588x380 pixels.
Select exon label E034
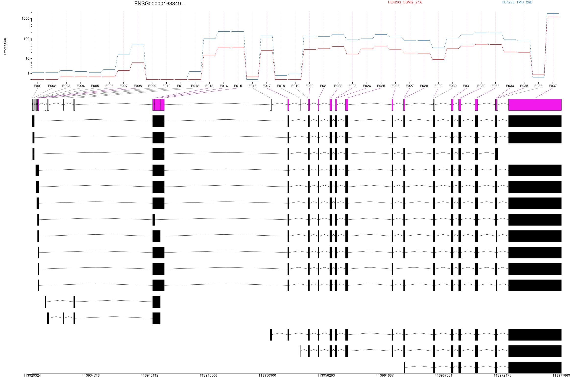[510, 86]
